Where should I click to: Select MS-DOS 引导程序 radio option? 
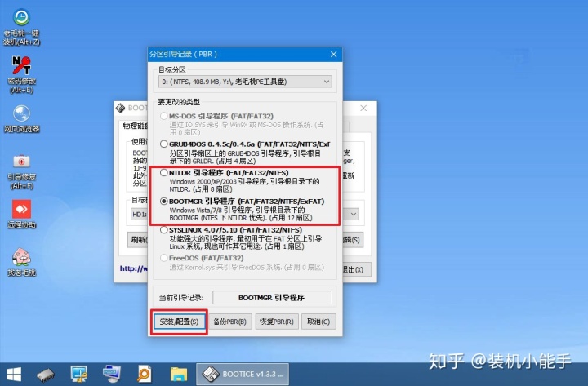pos(164,116)
